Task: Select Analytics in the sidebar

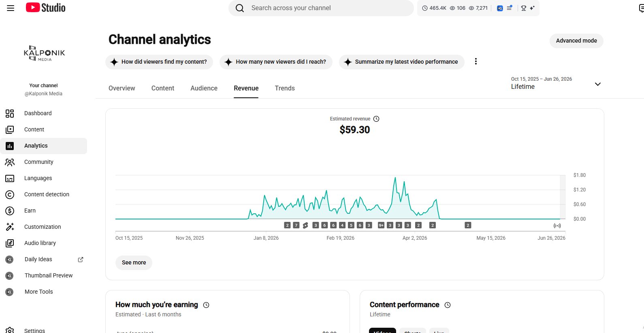Action: [44, 146]
